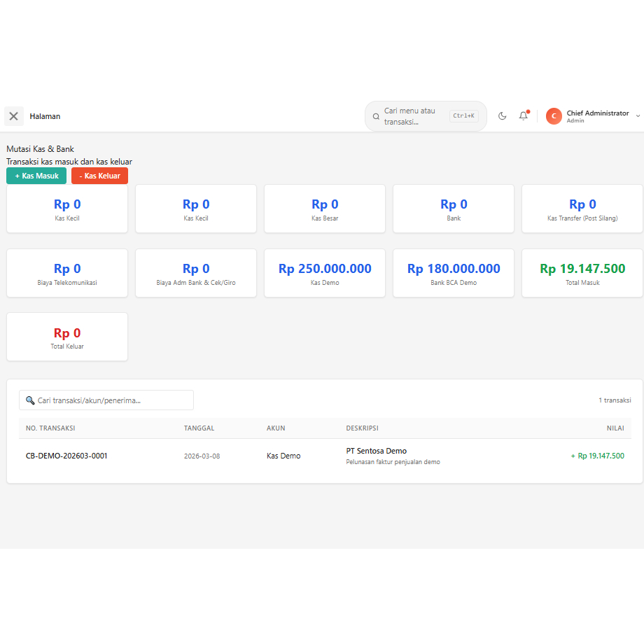Focus the global menu search field
644x644 pixels.
coord(426,116)
